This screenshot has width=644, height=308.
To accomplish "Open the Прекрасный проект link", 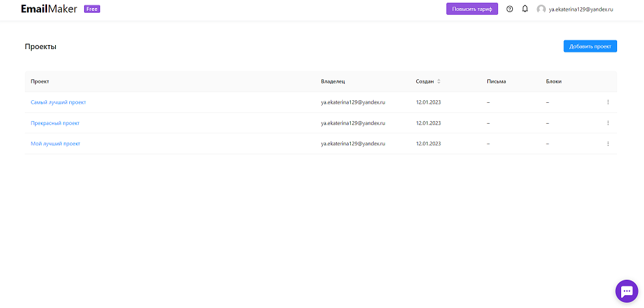I will tap(55, 123).
